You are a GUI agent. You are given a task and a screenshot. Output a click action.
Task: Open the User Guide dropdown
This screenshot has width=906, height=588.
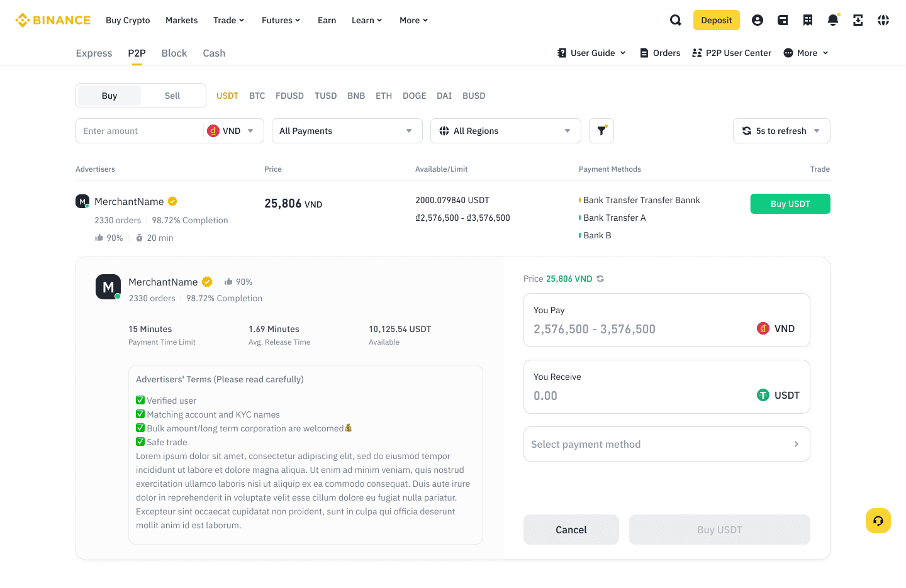(x=592, y=53)
